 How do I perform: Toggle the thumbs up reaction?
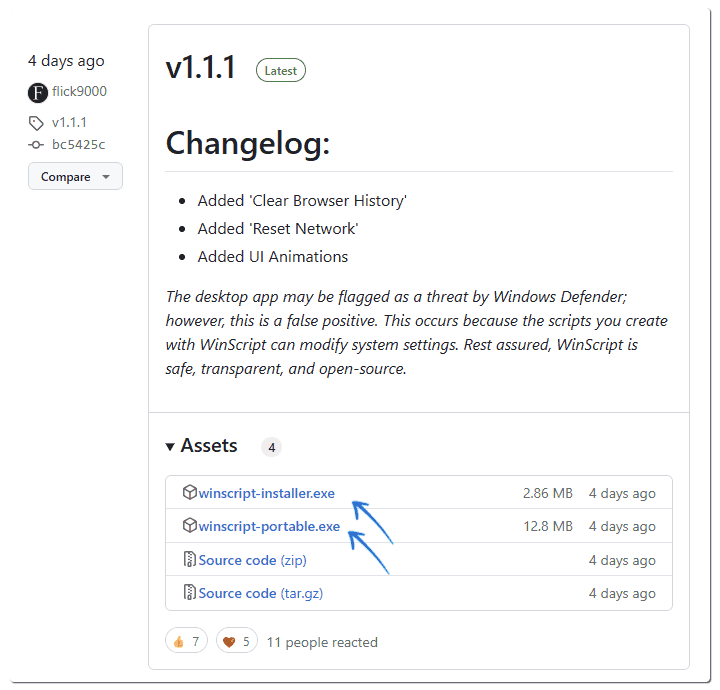(186, 641)
